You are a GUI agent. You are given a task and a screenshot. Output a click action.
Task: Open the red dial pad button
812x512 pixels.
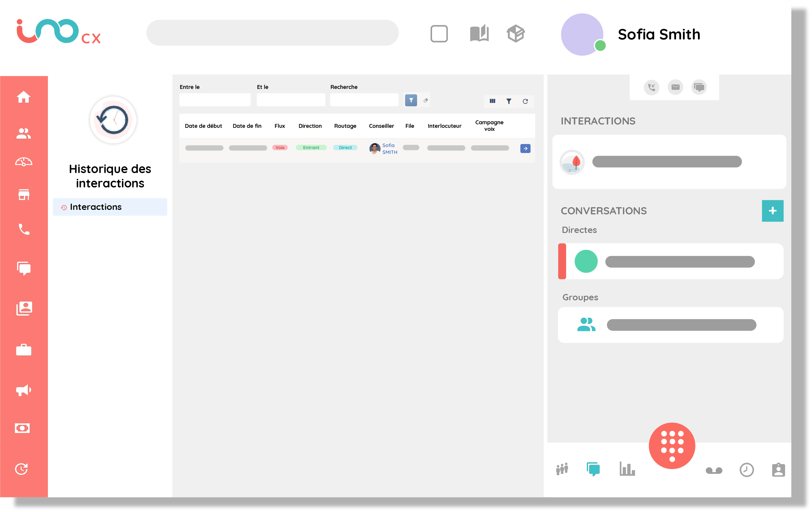pyautogui.click(x=672, y=446)
